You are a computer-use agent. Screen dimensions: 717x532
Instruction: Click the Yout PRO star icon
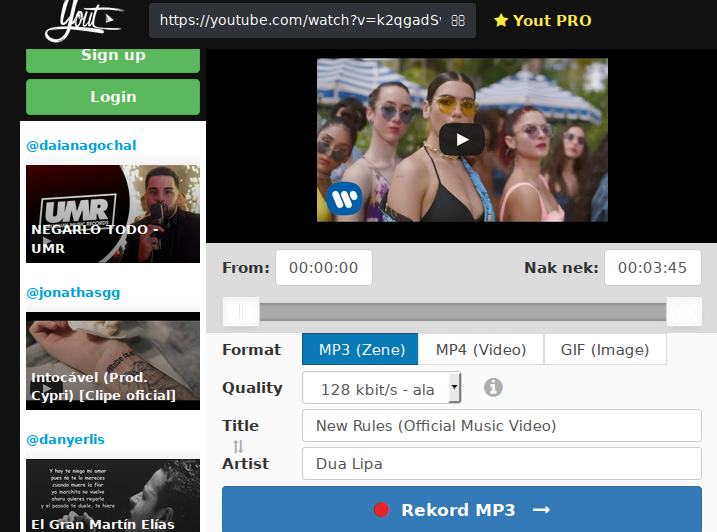[501, 21]
